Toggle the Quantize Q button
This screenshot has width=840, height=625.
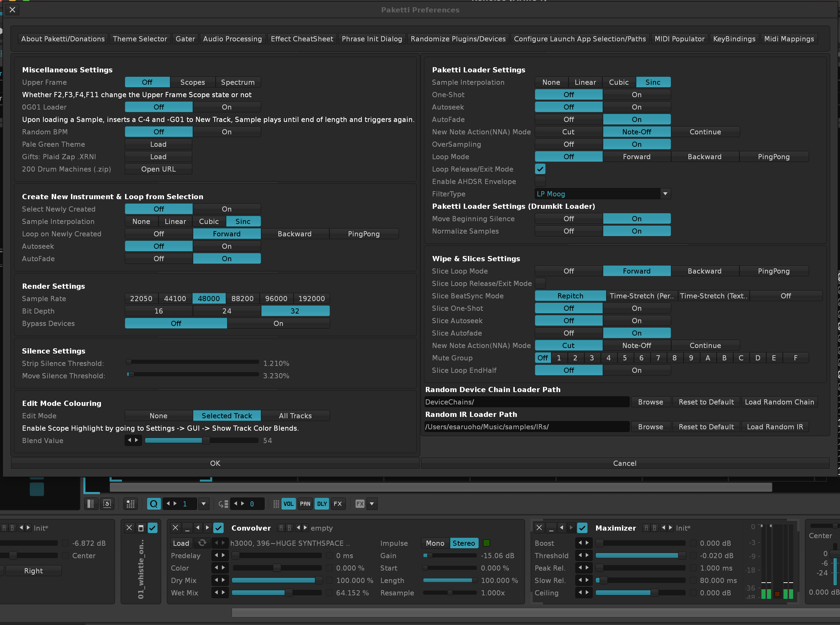(154, 504)
